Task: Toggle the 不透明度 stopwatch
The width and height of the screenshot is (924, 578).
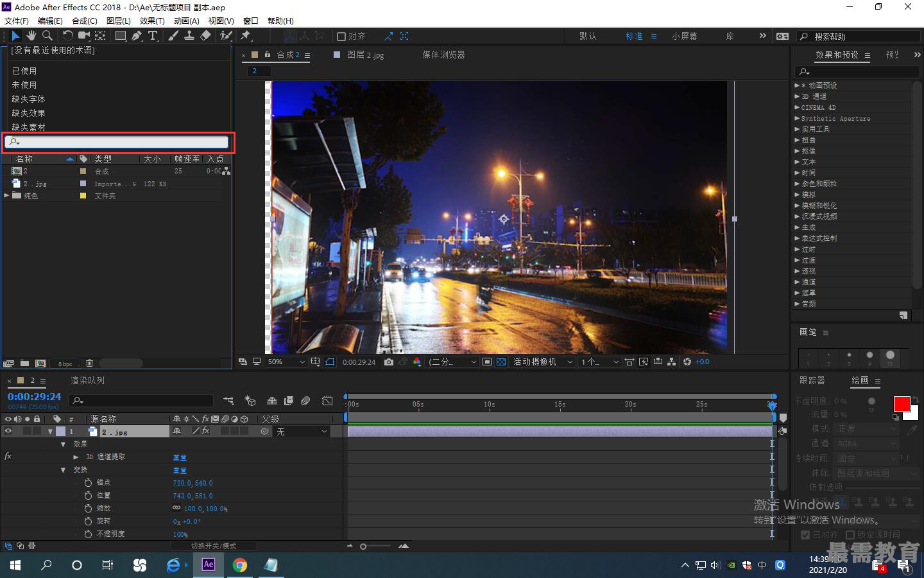Action: click(x=88, y=534)
